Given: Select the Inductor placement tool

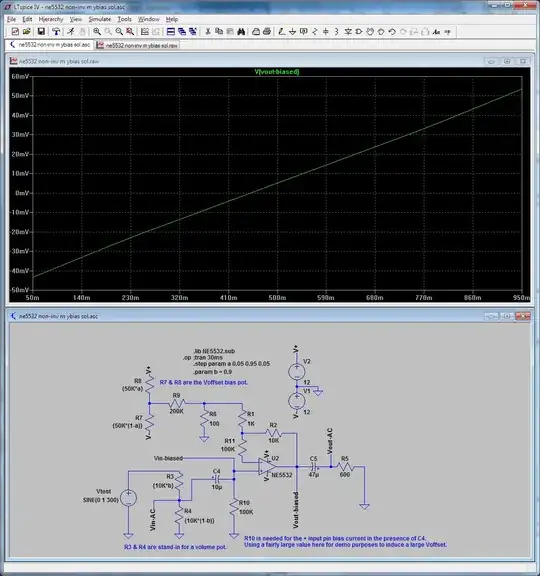Looking at the screenshot, I should pyautogui.click(x=337, y=32).
